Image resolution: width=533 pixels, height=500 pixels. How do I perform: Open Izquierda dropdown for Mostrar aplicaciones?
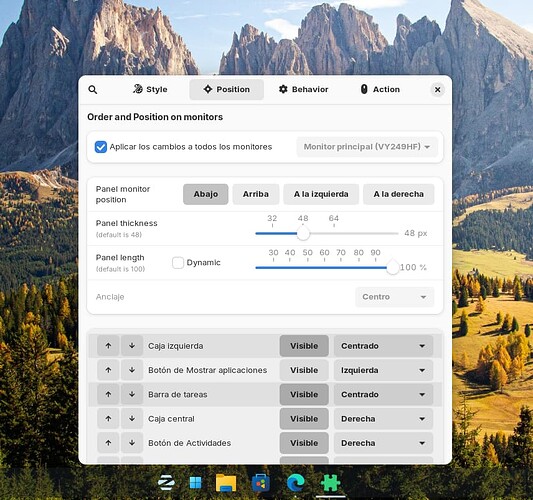[383, 370]
